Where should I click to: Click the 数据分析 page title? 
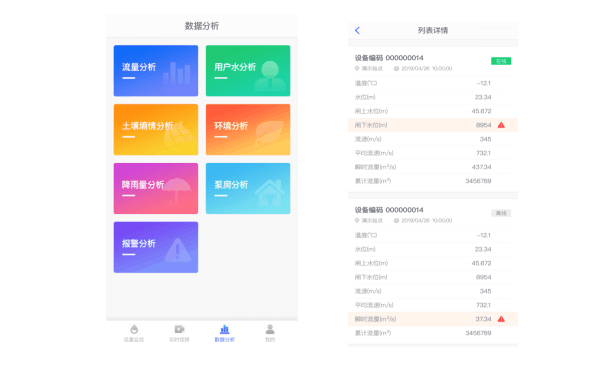point(202,26)
